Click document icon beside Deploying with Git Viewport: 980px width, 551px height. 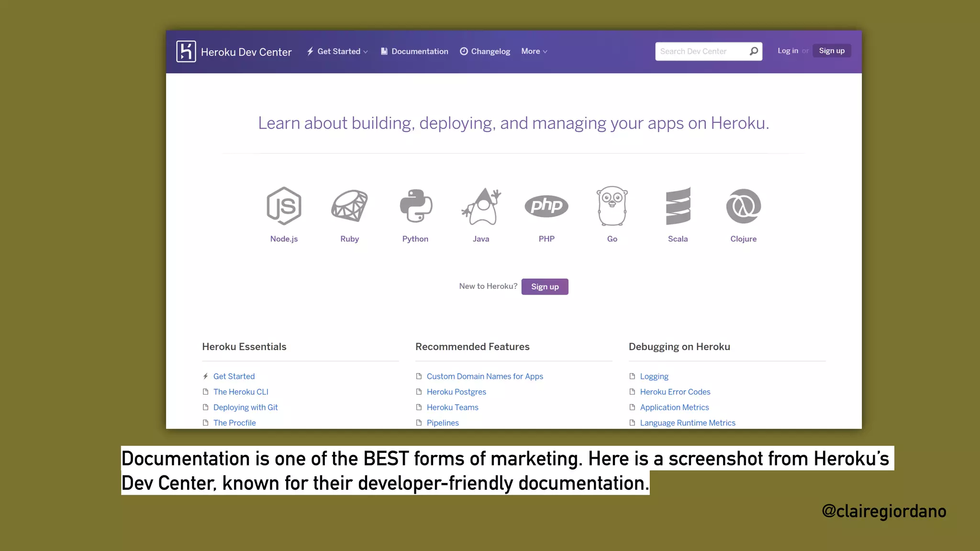(205, 407)
